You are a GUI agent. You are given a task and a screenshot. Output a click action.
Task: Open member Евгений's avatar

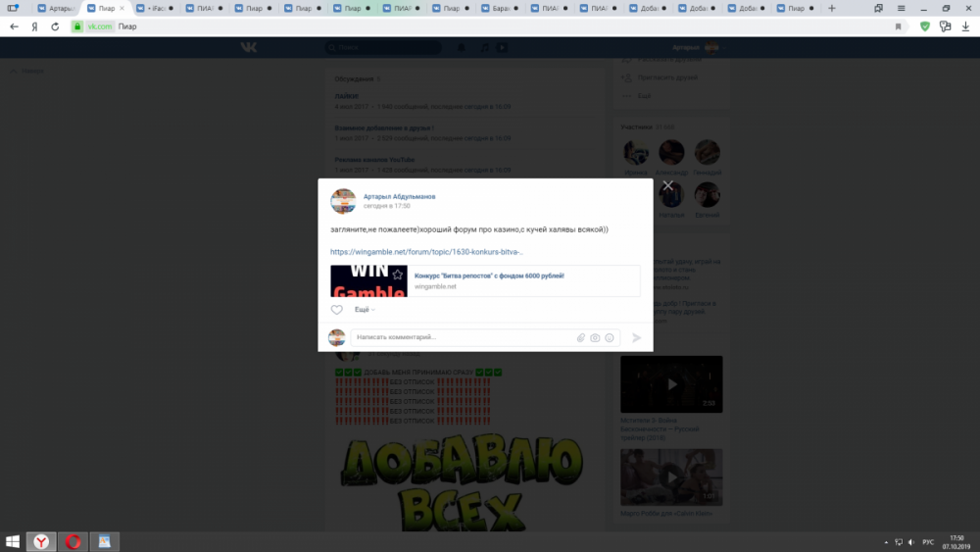pos(707,194)
